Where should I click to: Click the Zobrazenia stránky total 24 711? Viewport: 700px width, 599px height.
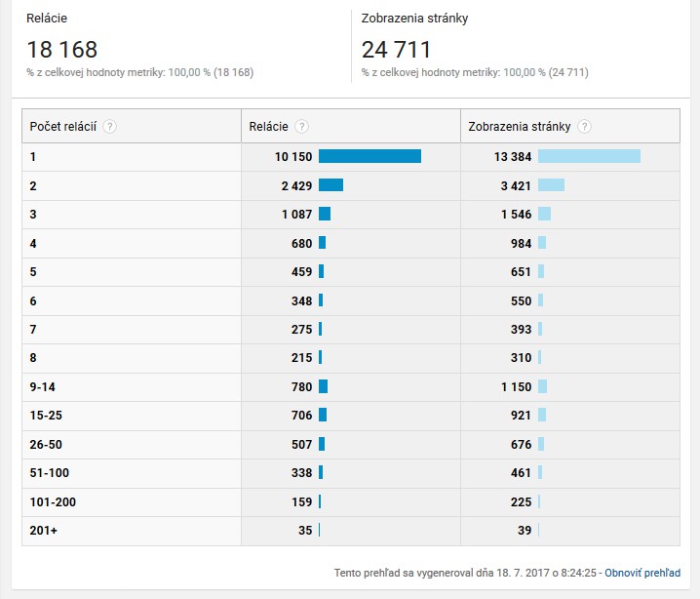pos(397,50)
